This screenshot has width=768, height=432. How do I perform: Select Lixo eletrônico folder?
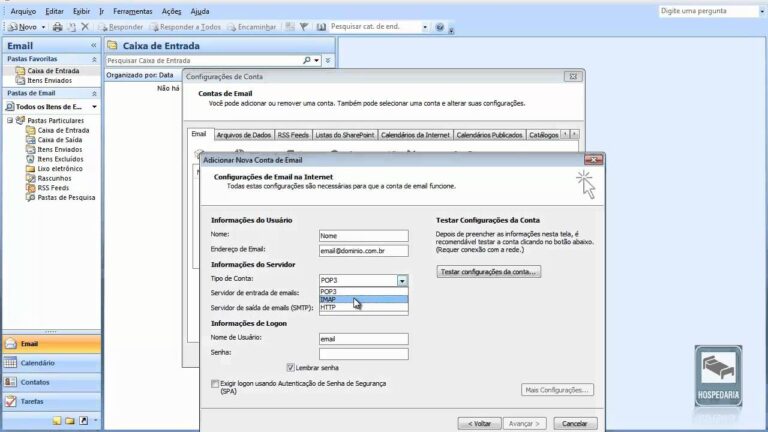coord(54,169)
